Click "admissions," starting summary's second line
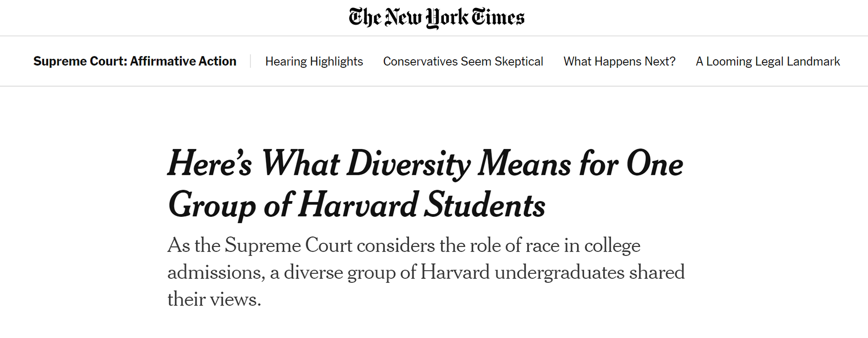The width and height of the screenshot is (868, 338). [x=216, y=272]
